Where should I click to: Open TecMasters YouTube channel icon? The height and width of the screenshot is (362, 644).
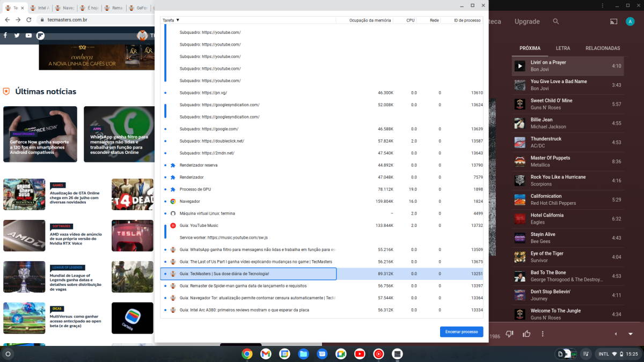[28, 35]
